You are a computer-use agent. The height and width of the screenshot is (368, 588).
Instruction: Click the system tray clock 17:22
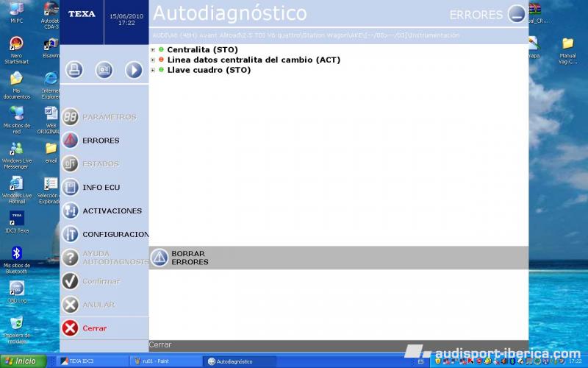(575, 361)
